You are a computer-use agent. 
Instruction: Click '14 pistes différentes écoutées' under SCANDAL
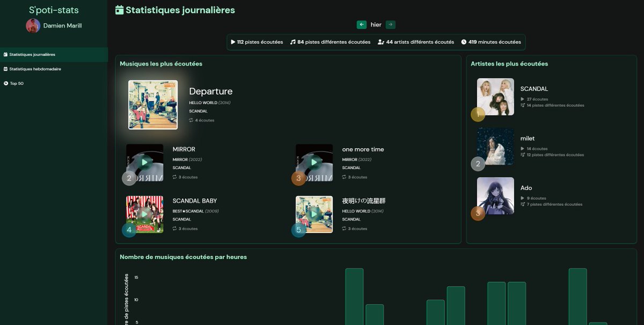(555, 105)
